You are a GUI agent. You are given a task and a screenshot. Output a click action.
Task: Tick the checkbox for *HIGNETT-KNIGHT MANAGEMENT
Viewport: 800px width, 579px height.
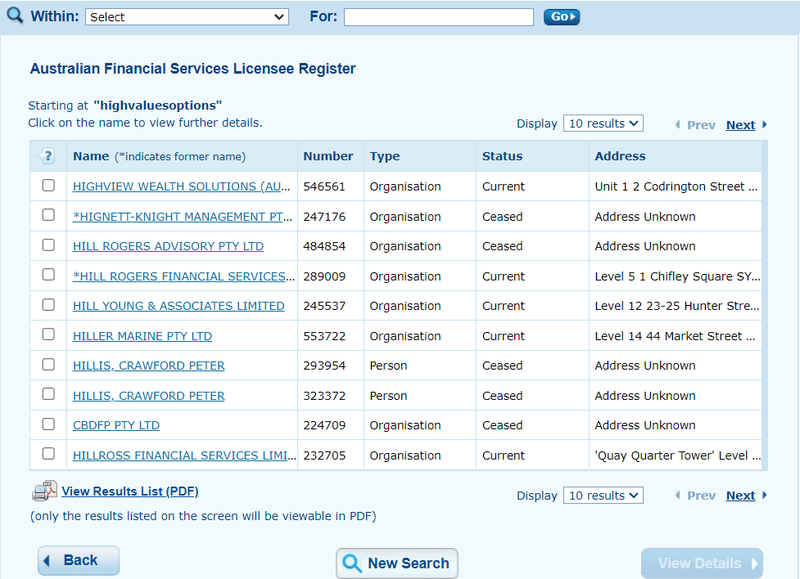(48, 215)
